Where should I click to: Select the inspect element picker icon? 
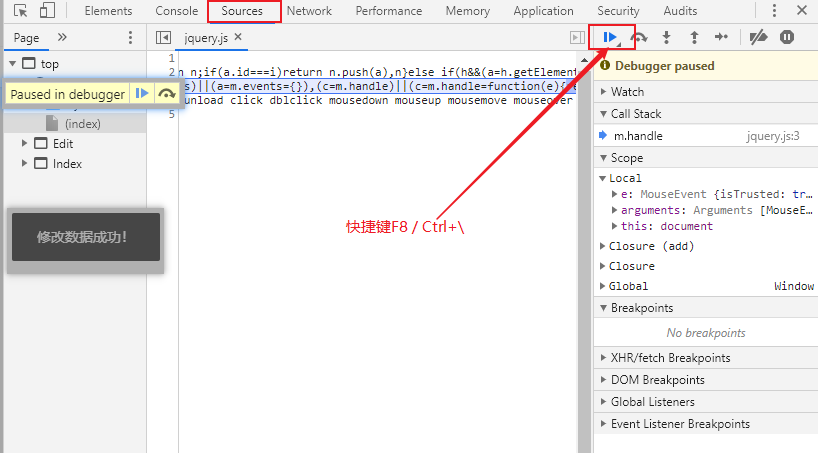(20, 10)
